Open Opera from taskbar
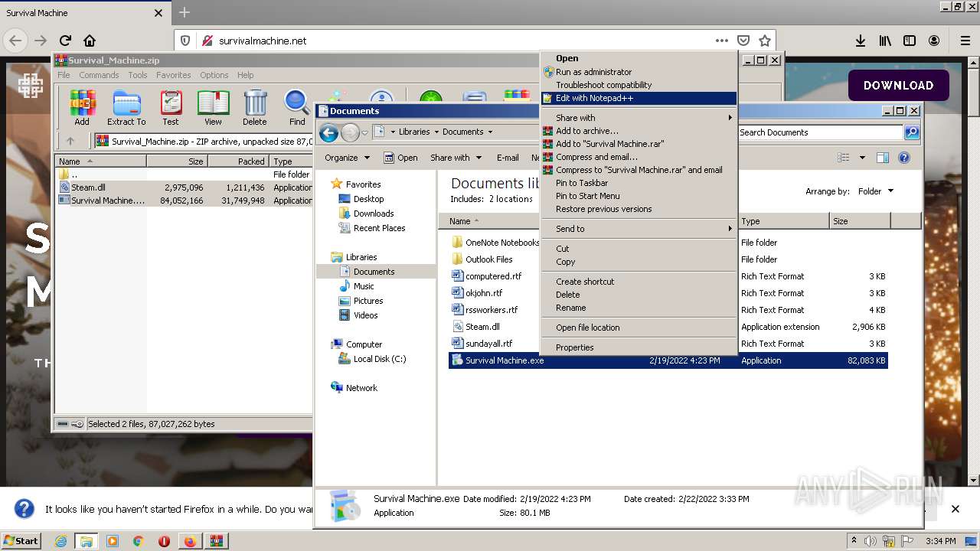This screenshot has height=551, width=980. (164, 541)
